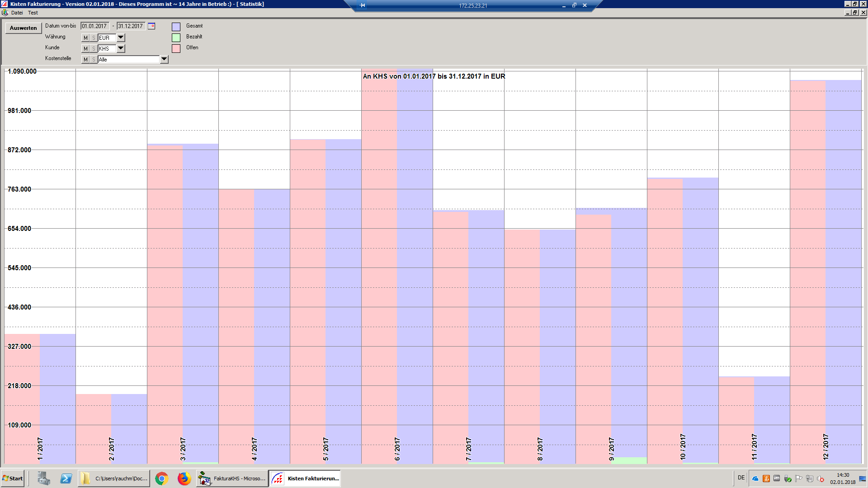Open the Documents folder taskbar window
This screenshot has height=488, width=868.
click(114, 479)
